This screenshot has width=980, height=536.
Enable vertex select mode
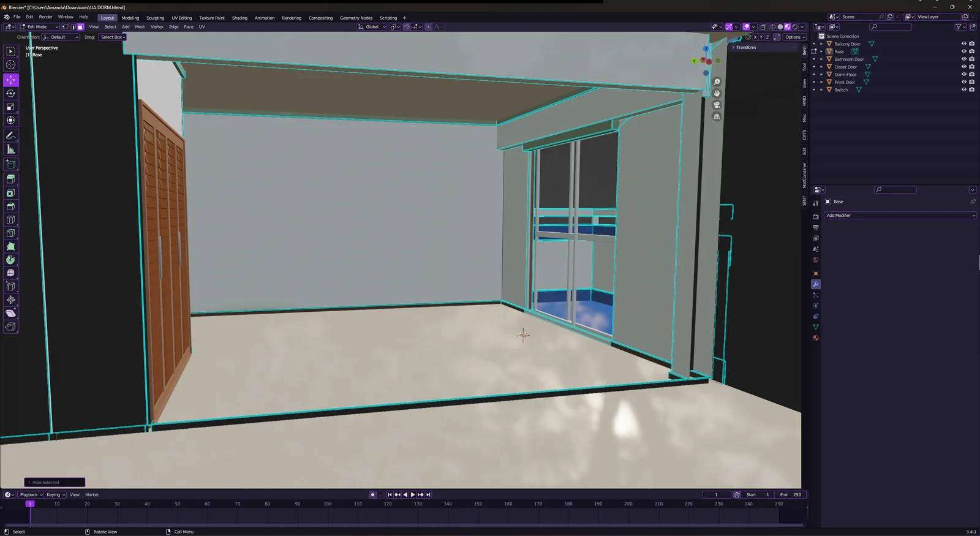click(65, 27)
